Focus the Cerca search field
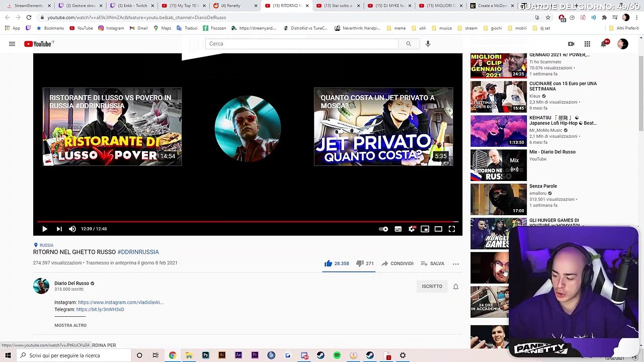This screenshot has width=644, height=362. pos(301,44)
